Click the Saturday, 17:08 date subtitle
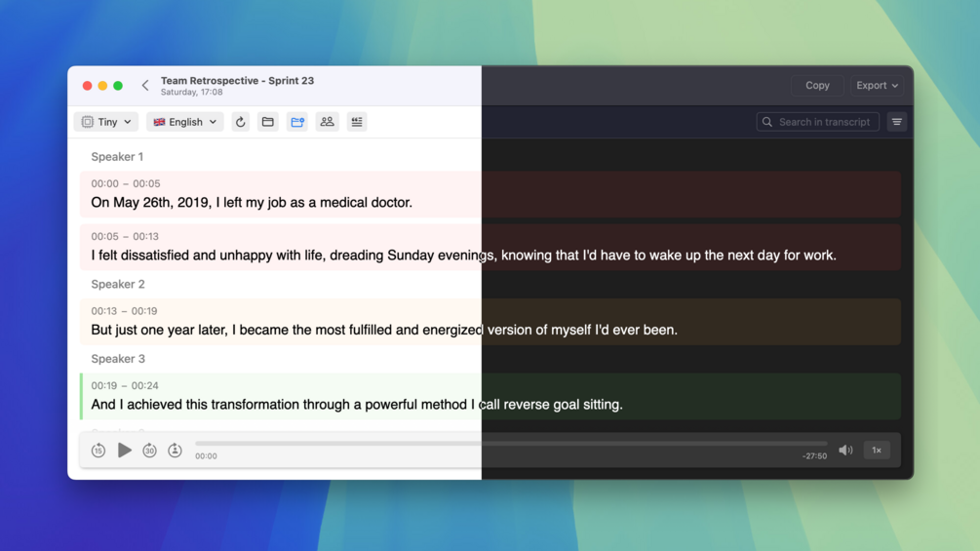The width and height of the screenshot is (980, 551). tap(191, 92)
